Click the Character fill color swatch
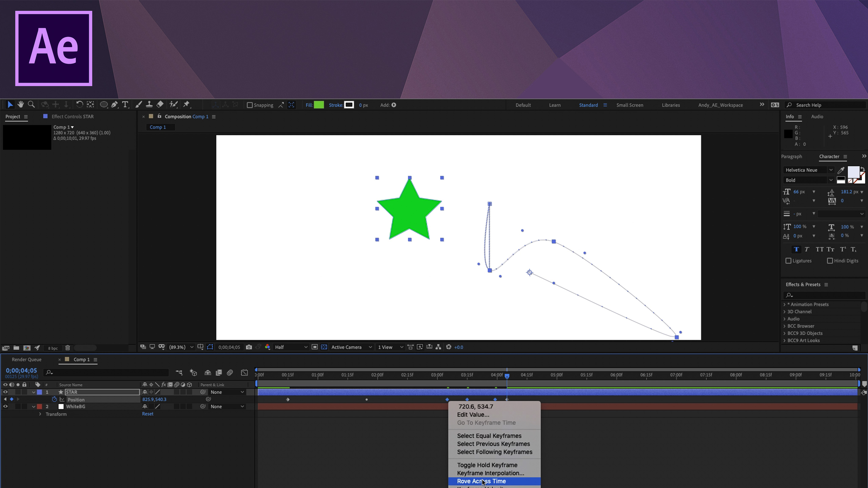 (853, 172)
